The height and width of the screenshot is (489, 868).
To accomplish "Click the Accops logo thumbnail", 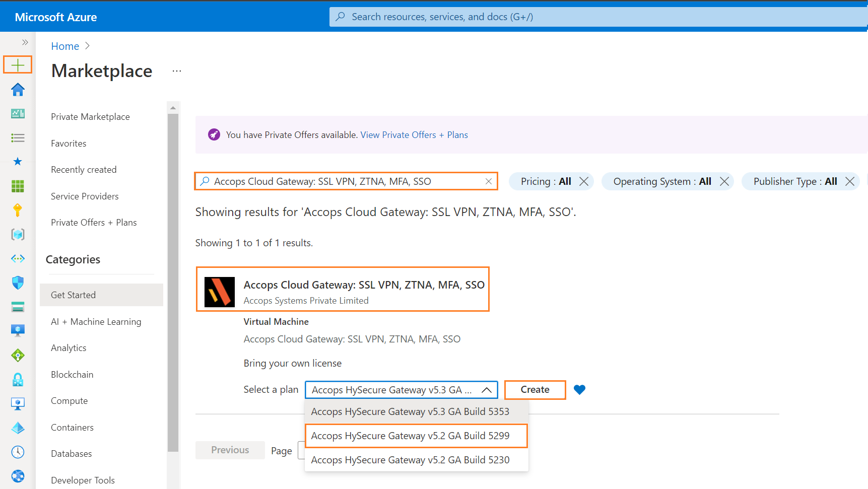I will (220, 292).
